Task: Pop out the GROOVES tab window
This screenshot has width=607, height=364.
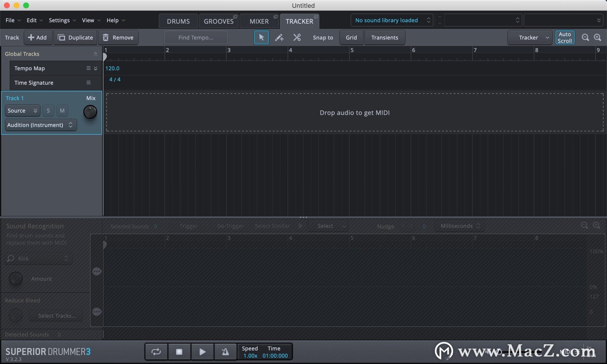Action: pos(236,17)
